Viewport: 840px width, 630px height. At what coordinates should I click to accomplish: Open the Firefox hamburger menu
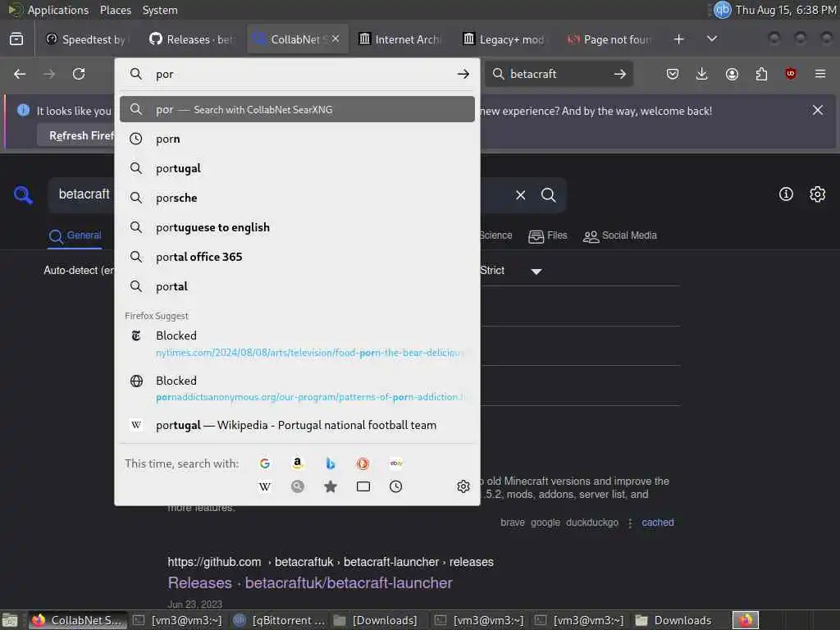820,74
